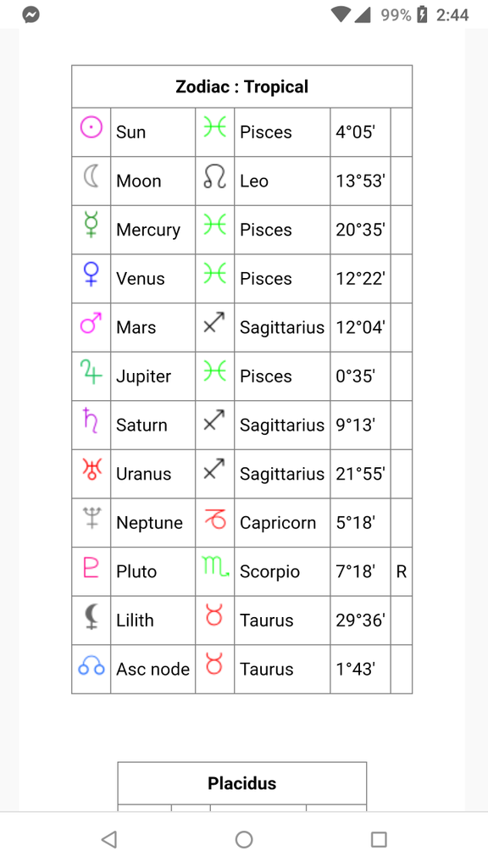Select the green Mercury planet symbol
This screenshot has height=868, width=488.
[x=91, y=225]
